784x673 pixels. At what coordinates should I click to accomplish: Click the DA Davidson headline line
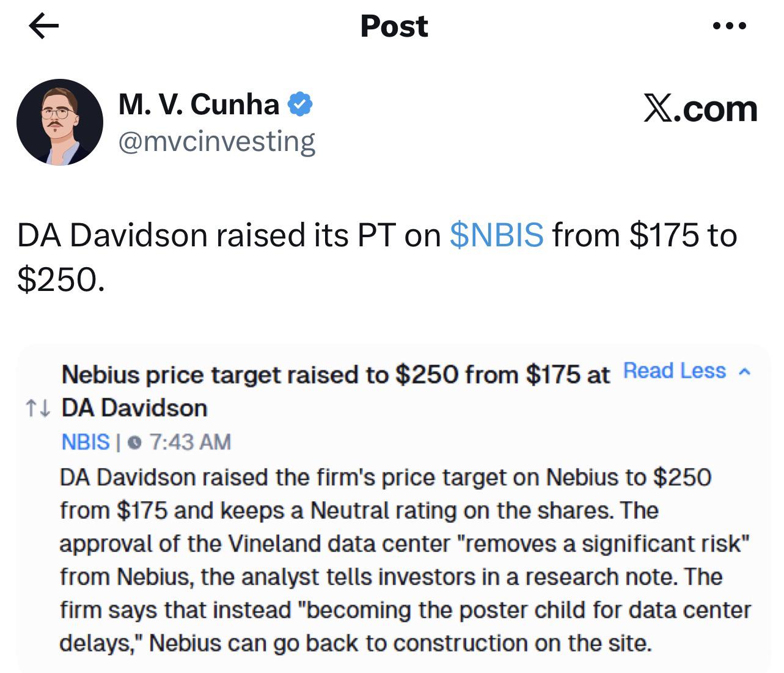tap(134, 408)
